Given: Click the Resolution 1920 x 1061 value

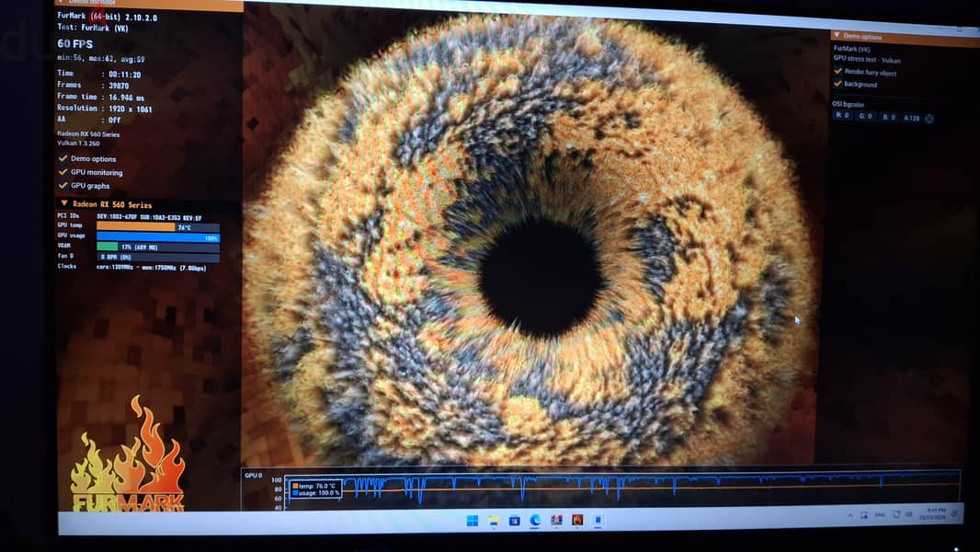Looking at the screenshot, I should point(130,109).
